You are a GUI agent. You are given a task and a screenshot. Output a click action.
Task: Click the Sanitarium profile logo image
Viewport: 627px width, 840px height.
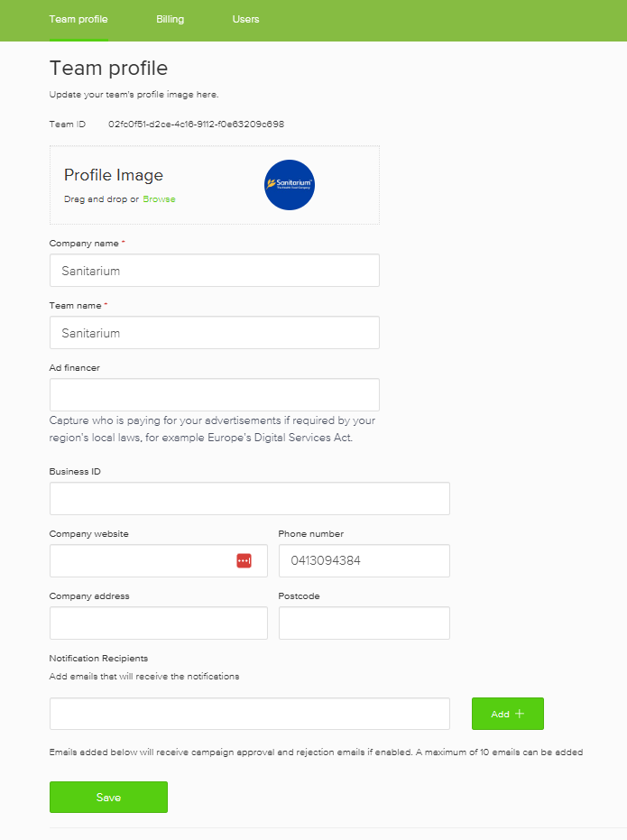tap(290, 185)
